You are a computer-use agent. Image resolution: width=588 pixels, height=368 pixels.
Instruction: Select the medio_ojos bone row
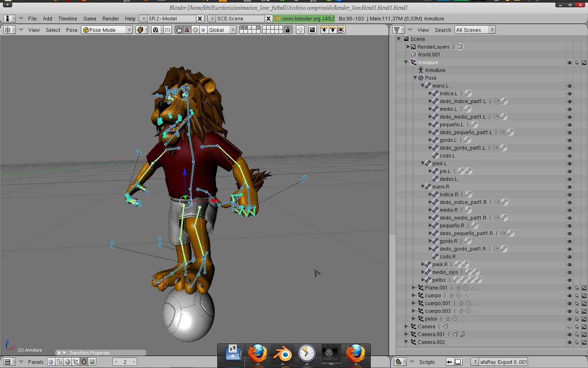[x=445, y=272]
